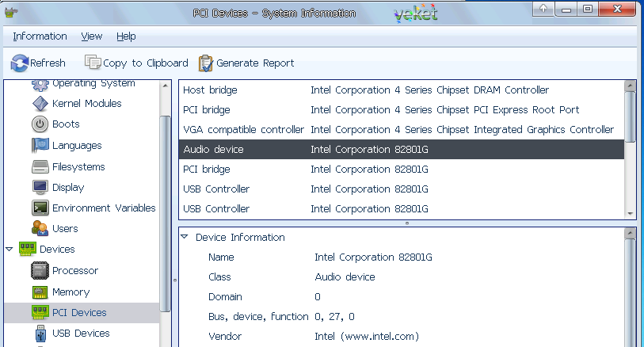Select the Boots power icon
The width and height of the screenshot is (644, 347).
pyautogui.click(x=40, y=124)
